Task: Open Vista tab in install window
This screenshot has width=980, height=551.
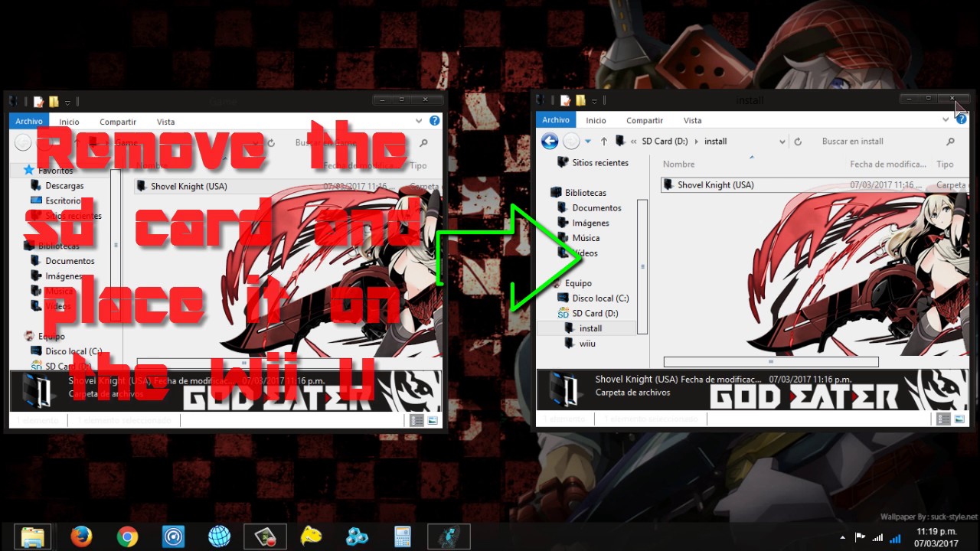Action: pos(692,120)
